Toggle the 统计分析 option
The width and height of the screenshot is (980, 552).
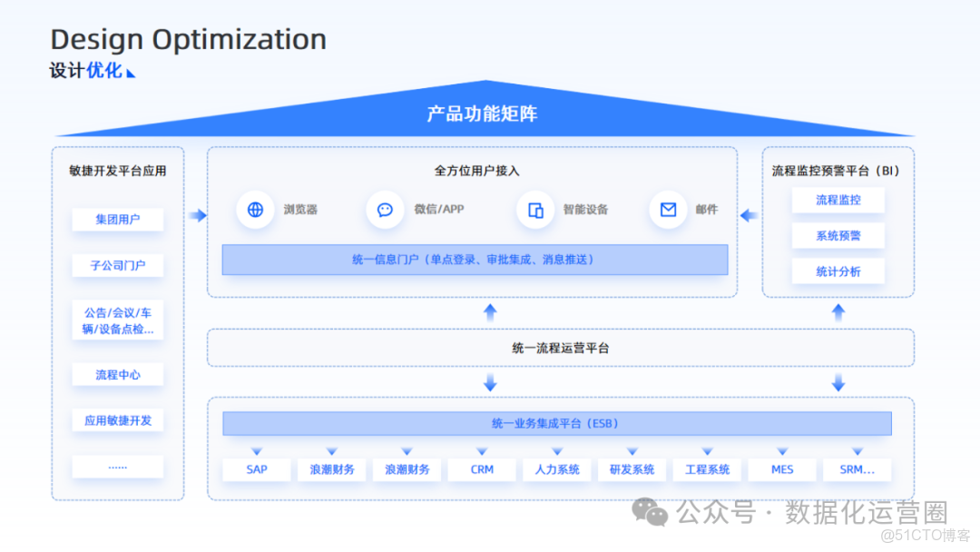pyautogui.click(x=838, y=271)
